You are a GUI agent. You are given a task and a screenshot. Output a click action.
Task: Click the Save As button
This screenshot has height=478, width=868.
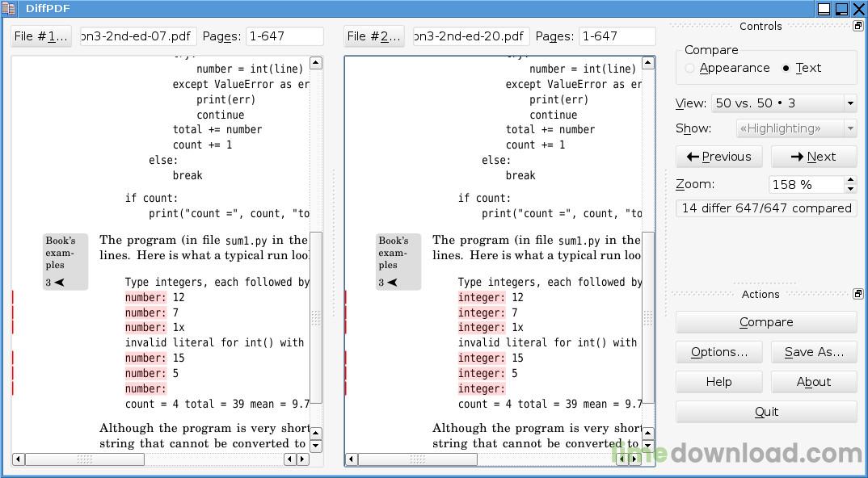[814, 352]
